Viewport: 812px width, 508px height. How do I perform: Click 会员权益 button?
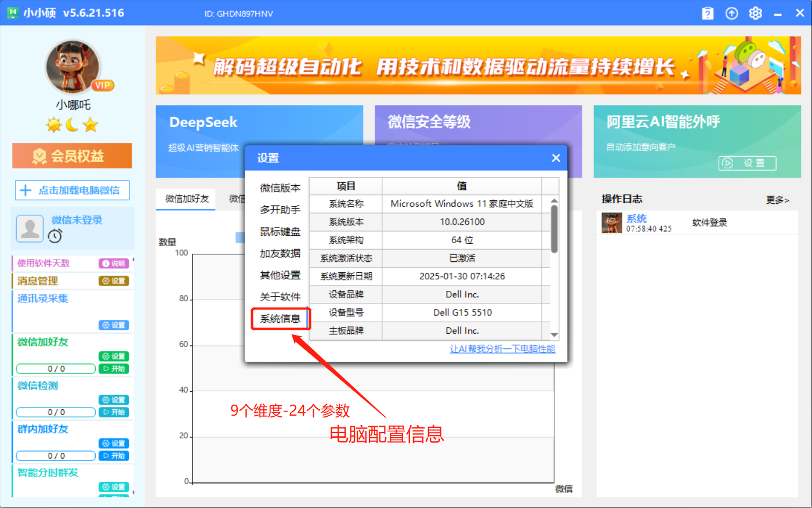(x=72, y=156)
